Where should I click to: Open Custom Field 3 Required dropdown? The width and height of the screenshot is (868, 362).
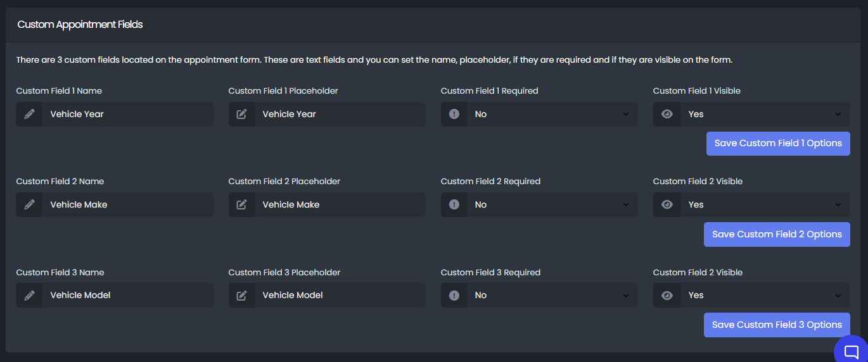[551, 295]
